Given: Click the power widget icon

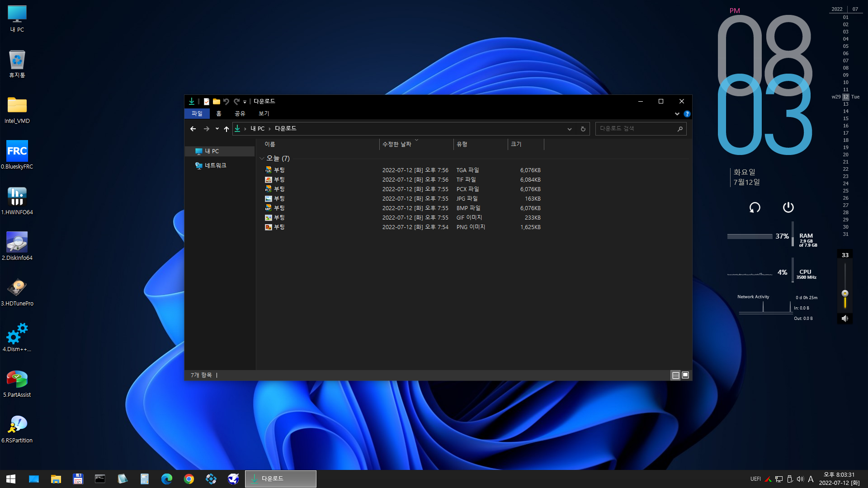Looking at the screenshot, I should click(788, 207).
